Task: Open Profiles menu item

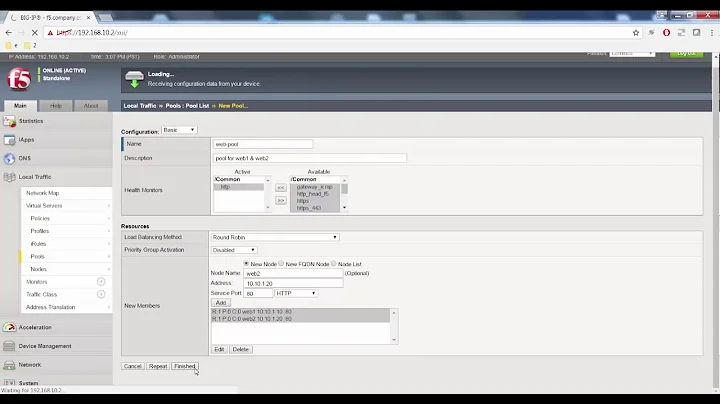Action: click(39, 231)
